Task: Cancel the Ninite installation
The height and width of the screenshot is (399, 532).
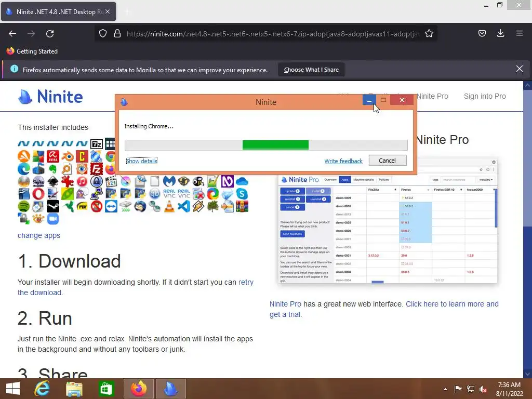Action: (388, 161)
